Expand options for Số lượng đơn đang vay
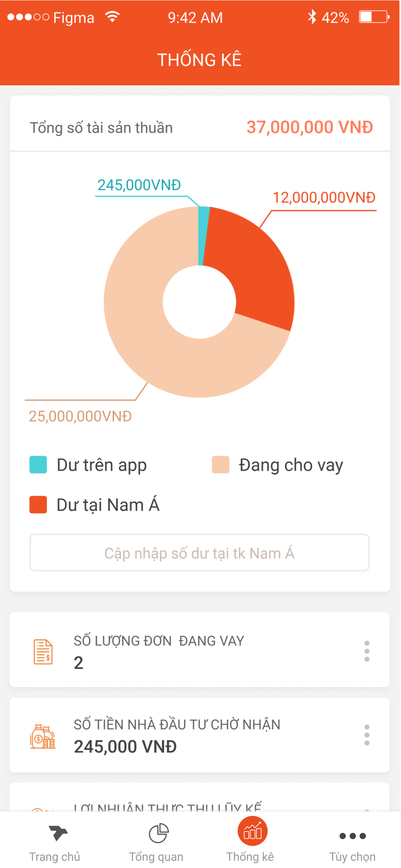This screenshot has width=401, height=868. click(x=367, y=651)
